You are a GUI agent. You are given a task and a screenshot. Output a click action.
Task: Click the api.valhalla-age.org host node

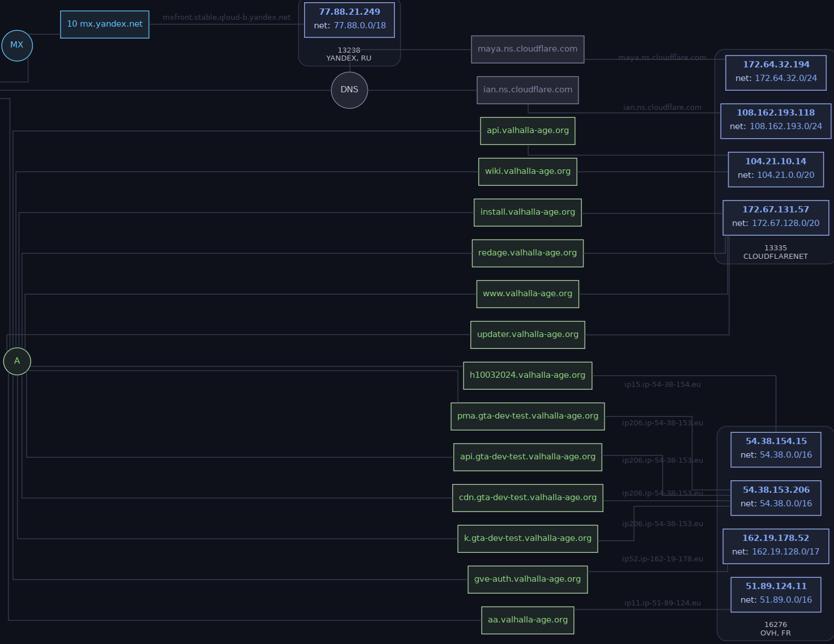tap(527, 131)
